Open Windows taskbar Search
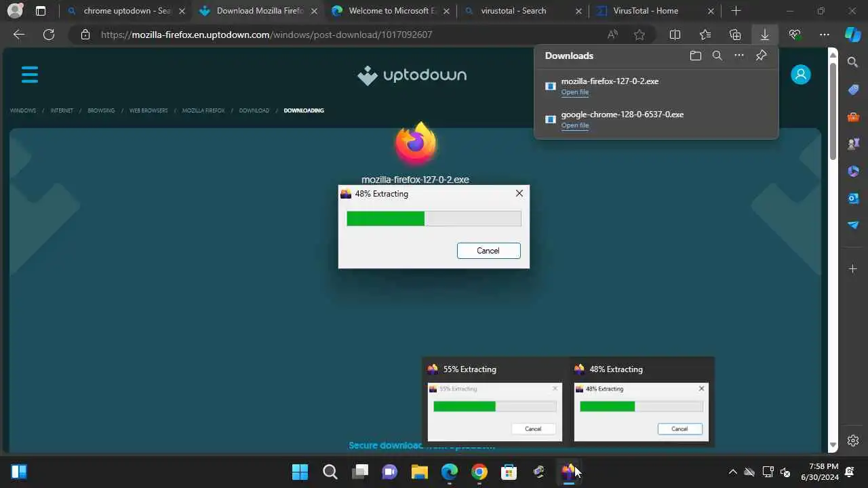The height and width of the screenshot is (488, 868). 330,472
